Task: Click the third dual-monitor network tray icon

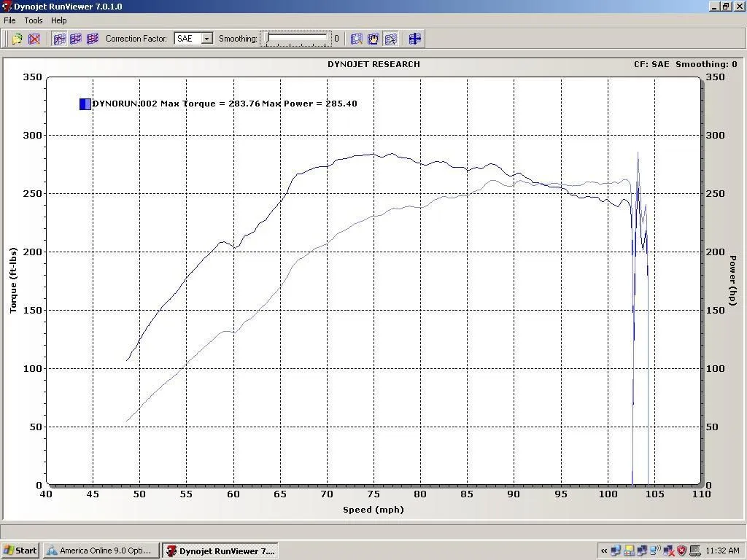Action: click(642, 551)
